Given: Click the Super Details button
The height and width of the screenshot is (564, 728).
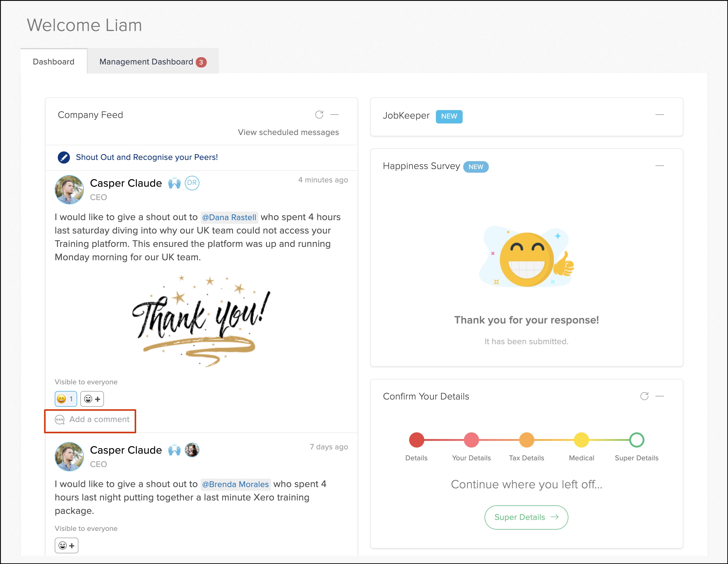Looking at the screenshot, I should coord(526,517).
